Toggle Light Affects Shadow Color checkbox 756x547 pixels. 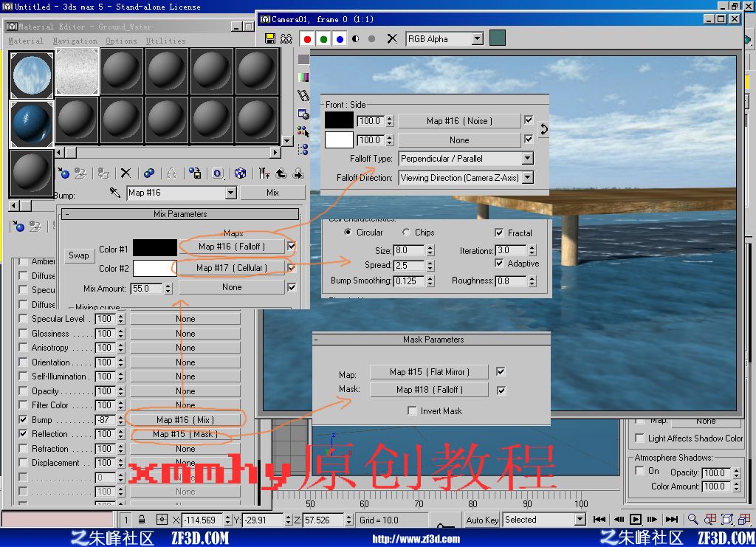pos(639,438)
